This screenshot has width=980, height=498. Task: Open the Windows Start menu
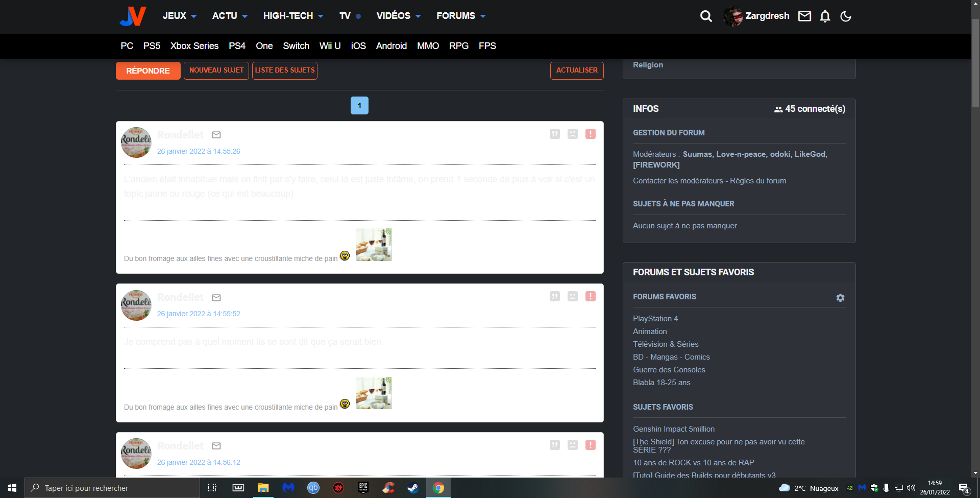[12, 488]
